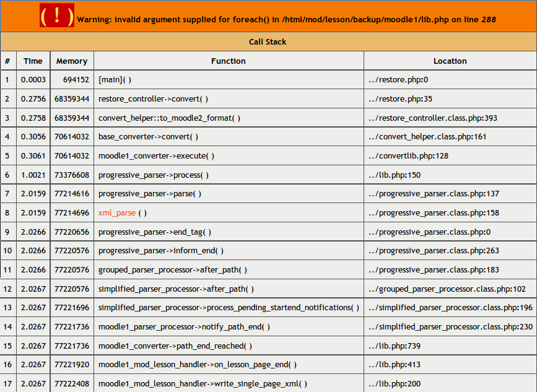Image resolution: width=537 pixels, height=392 pixels.
Task: Select restore_controller->convert( ) cell
Action: coord(229,99)
